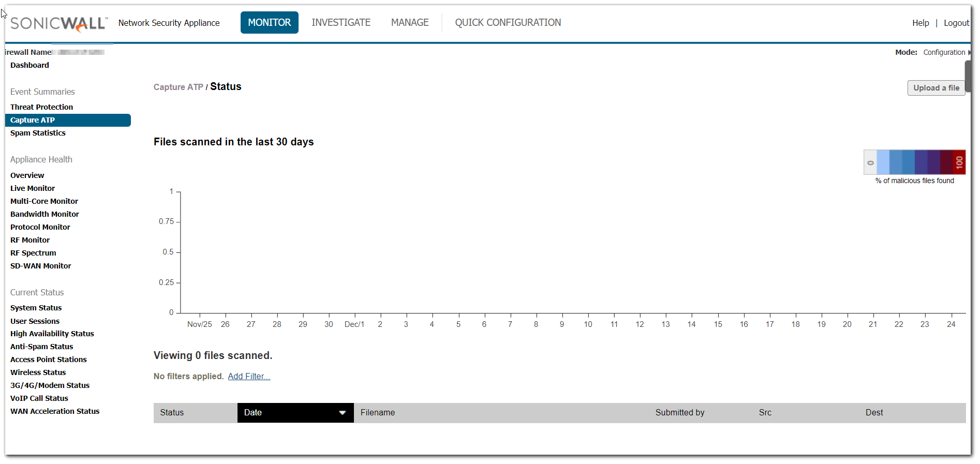This screenshot has height=464, width=980.
Task: Open the Live Monitor page
Action: click(33, 188)
